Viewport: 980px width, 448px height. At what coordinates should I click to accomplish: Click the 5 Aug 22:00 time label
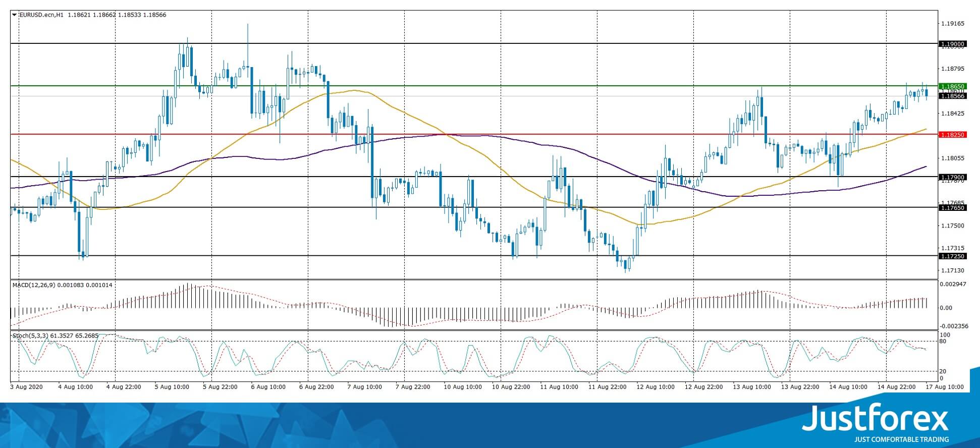click(x=221, y=387)
